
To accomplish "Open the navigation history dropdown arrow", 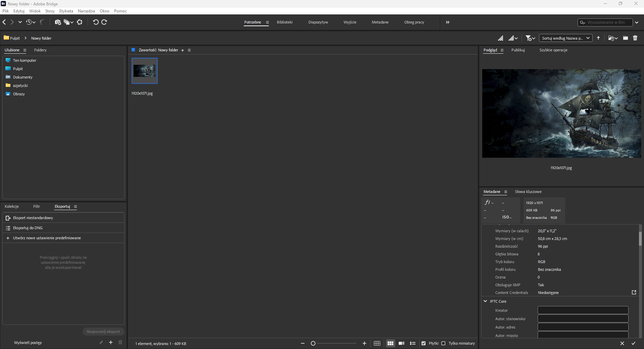I will [x=20, y=22].
